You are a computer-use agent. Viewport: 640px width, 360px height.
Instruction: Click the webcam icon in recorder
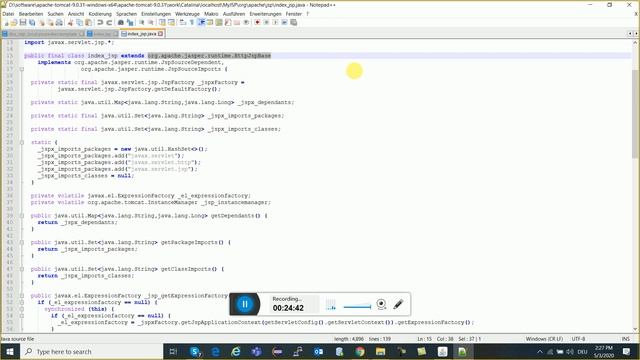(x=381, y=304)
